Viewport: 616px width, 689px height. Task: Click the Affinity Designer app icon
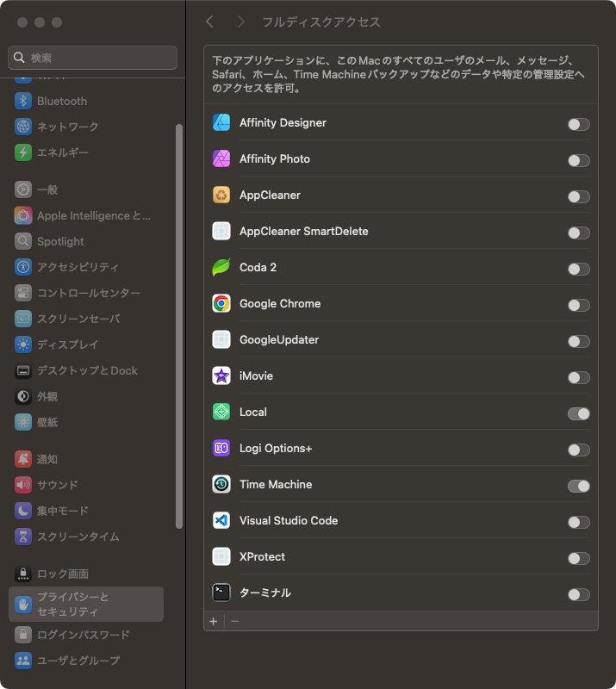click(x=221, y=123)
